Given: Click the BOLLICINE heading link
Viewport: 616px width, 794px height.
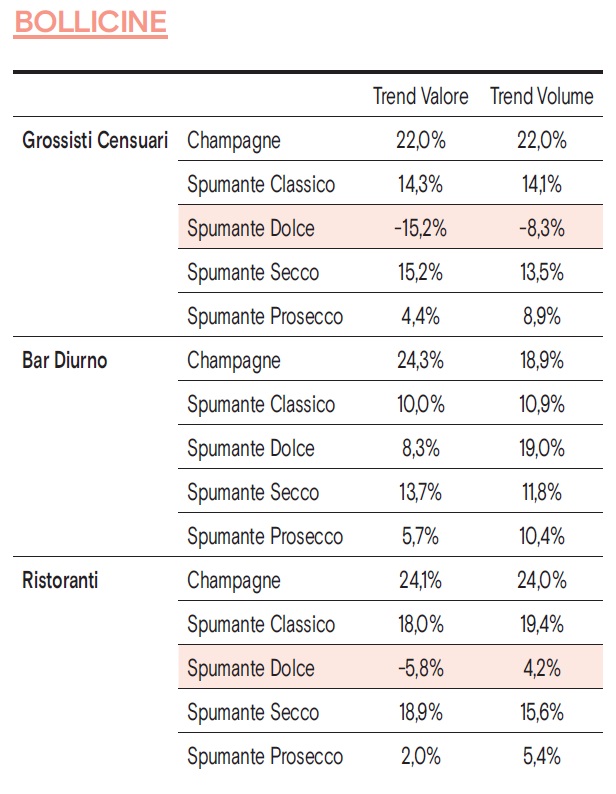Looking at the screenshot, I should [90, 24].
